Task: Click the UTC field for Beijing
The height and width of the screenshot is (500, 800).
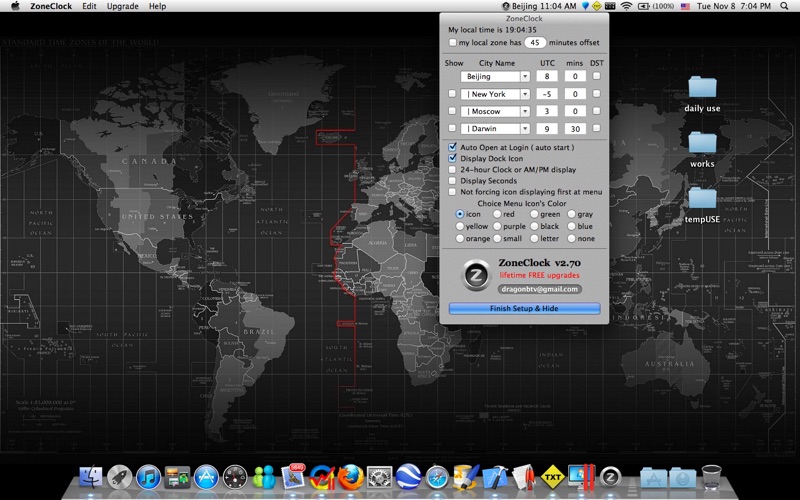Action: pyautogui.click(x=547, y=77)
